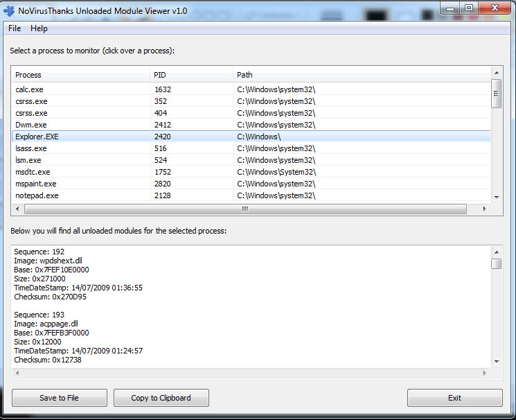
Task: Click the C:\Windows\ path of Explorer.EXE
Action: (x=259, y=137)
